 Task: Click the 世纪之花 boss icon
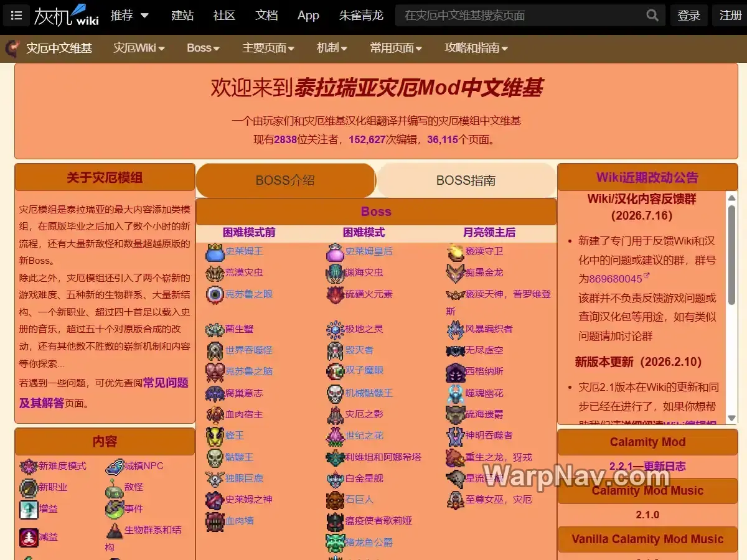pos(335,436)
